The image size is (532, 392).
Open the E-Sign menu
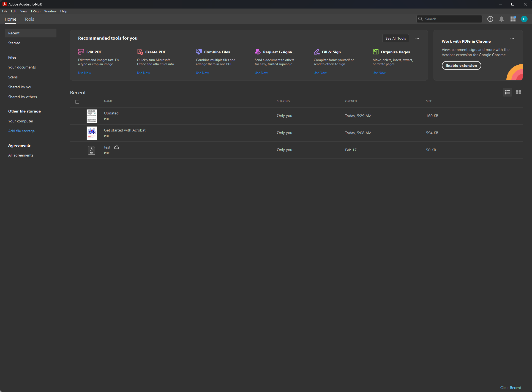36,11
